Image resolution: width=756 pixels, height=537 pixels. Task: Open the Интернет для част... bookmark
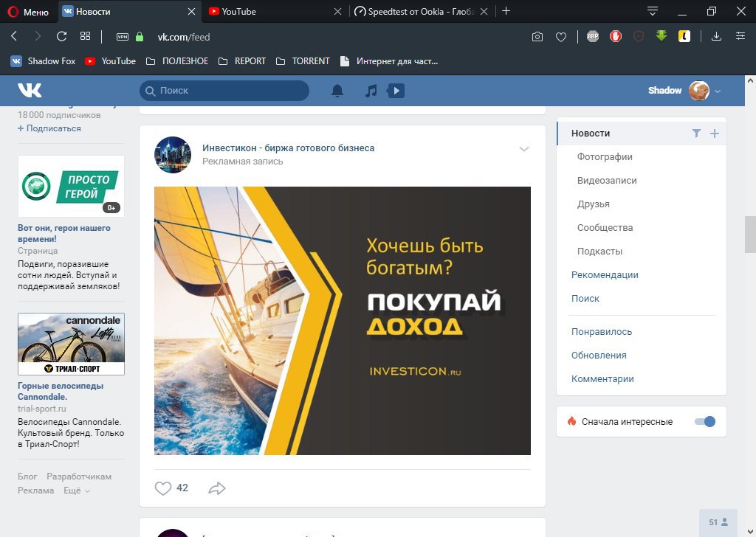coord(389,61)
